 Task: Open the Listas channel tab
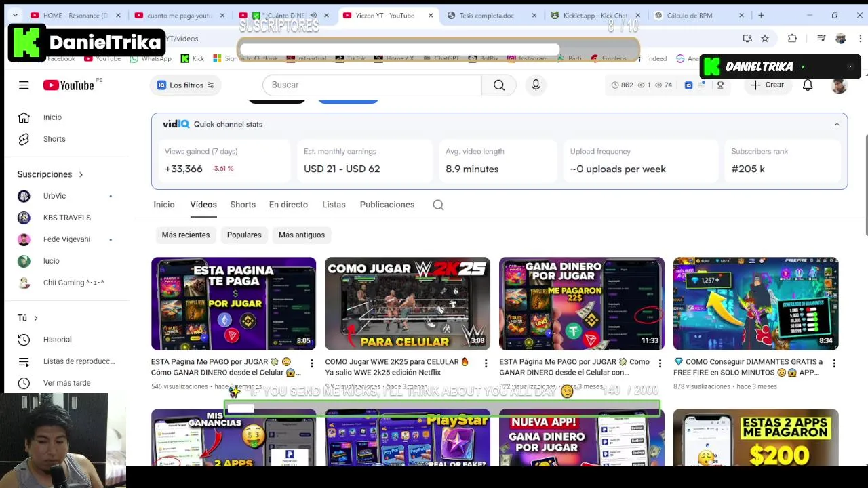tap(334, 205)
